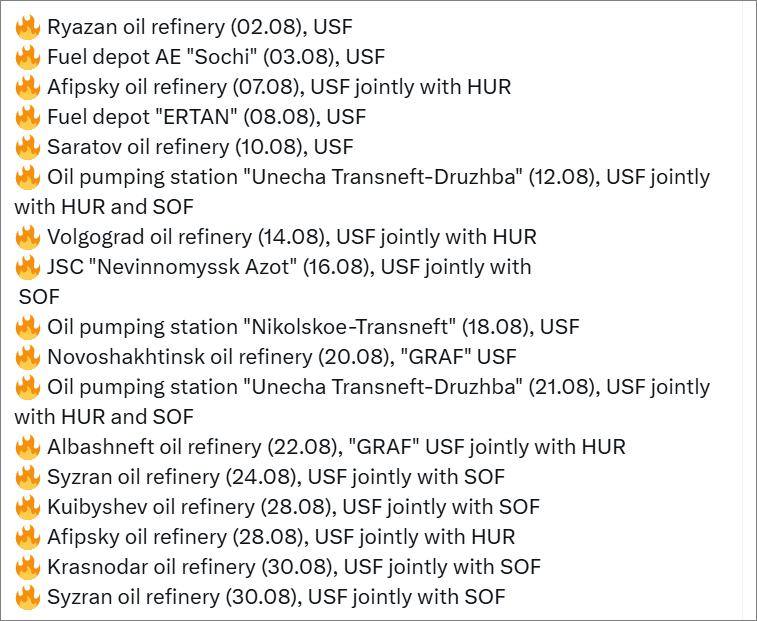This screenshot has height=621, width=757.
Task: Click the fire emoji next to Kuibyshev oil refinery
Action: pyautogui.click(x=28, y=507)
